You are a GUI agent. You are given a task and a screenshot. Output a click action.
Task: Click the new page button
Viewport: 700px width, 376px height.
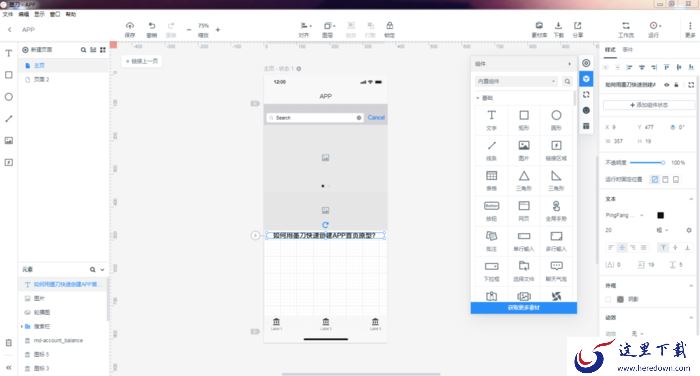coord(37,50)
